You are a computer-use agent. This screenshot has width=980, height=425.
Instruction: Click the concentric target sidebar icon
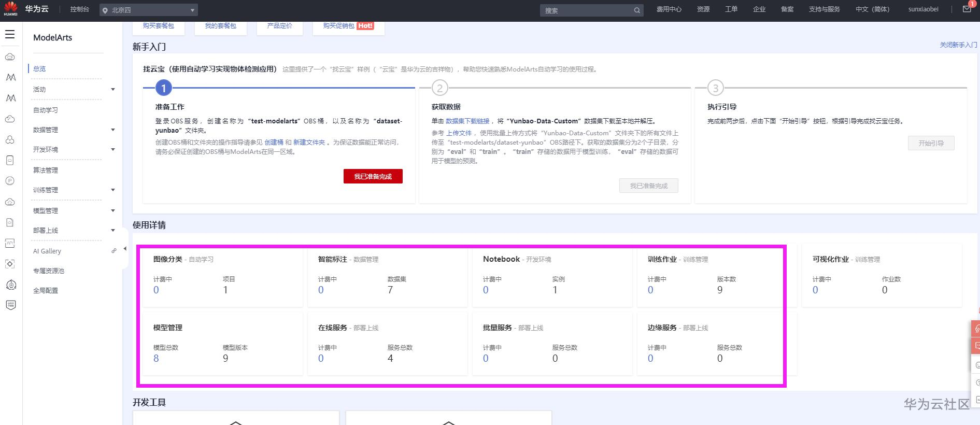(11, 285)
